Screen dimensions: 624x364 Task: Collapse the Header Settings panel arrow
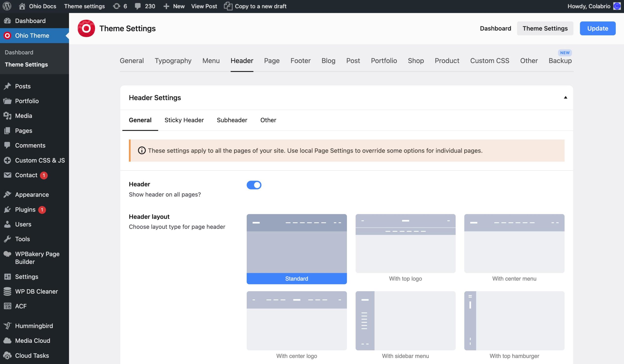565,98
